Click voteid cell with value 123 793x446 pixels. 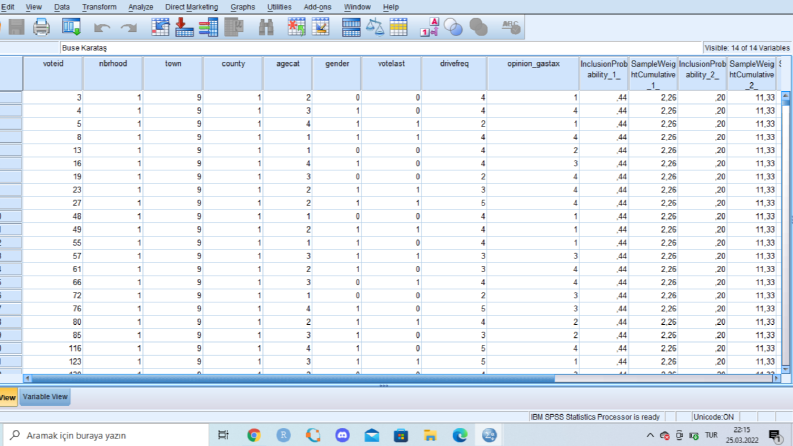click(x=53, y=362)
